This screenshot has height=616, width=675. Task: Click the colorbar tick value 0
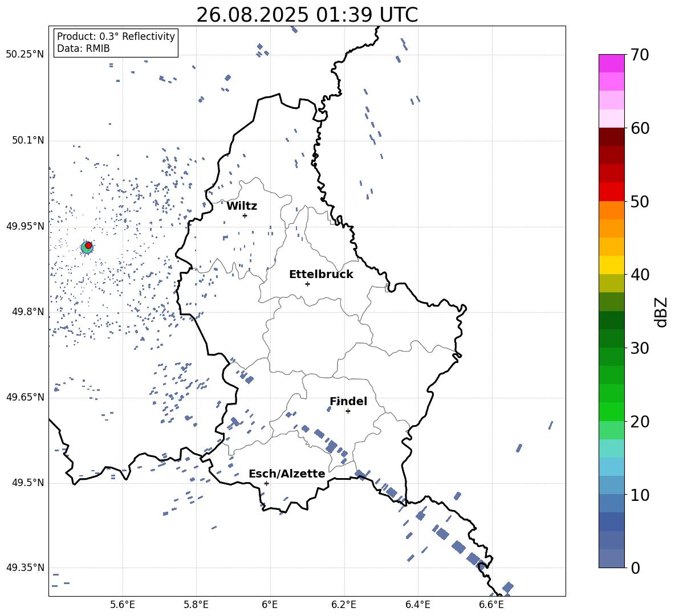(x=636, y=568)
